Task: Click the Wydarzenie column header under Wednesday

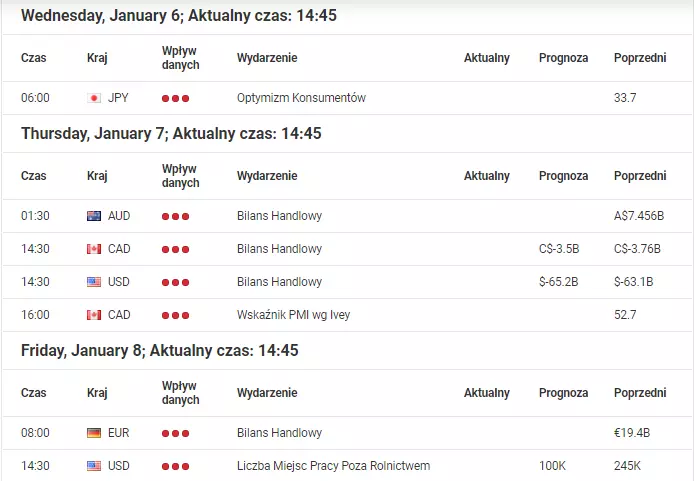Action: click(x=267, y=58)
